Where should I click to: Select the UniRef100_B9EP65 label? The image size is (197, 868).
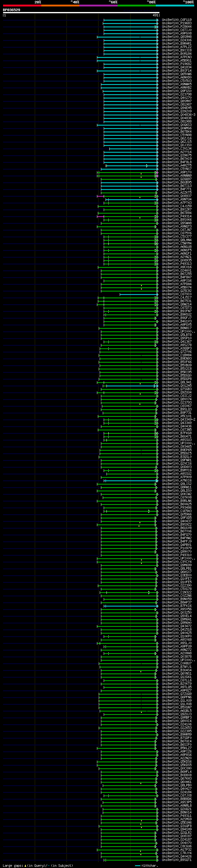click(177, 450)
